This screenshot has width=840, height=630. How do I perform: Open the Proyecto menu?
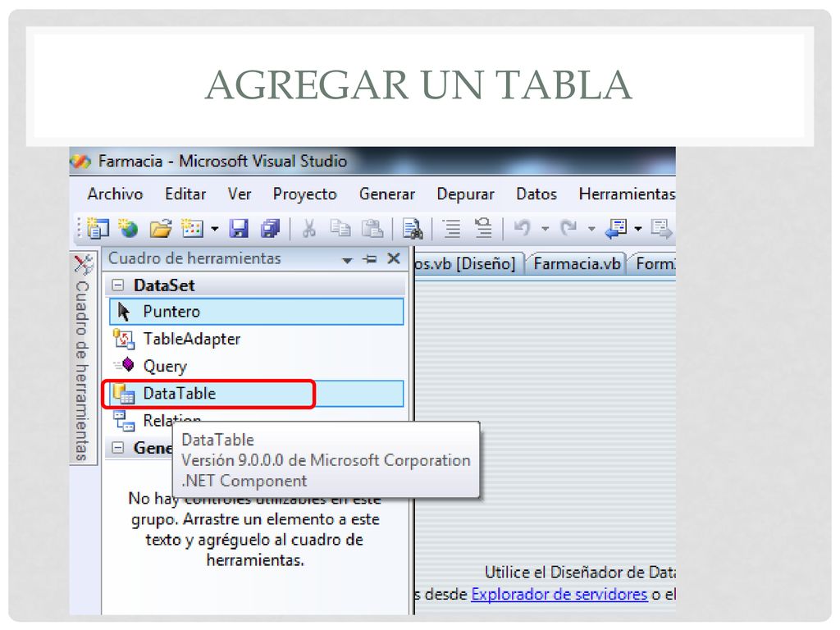click(x=305, y=194)
